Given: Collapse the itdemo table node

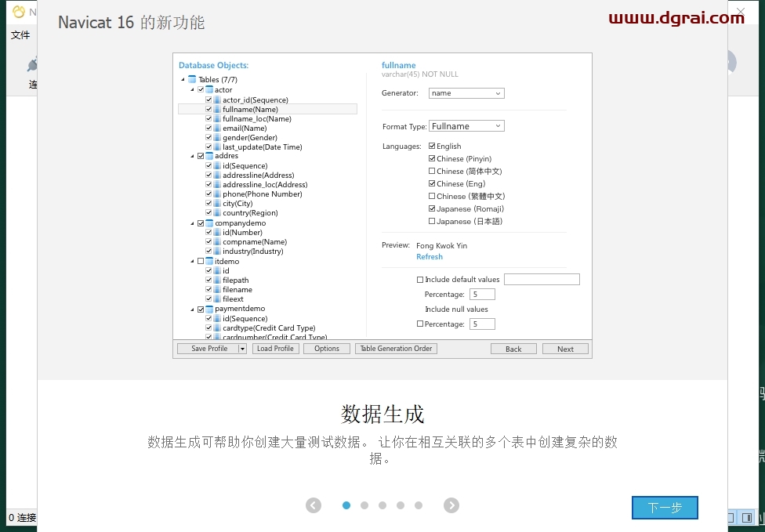Looking at the screenshot, I should click(x=192, y=262).
